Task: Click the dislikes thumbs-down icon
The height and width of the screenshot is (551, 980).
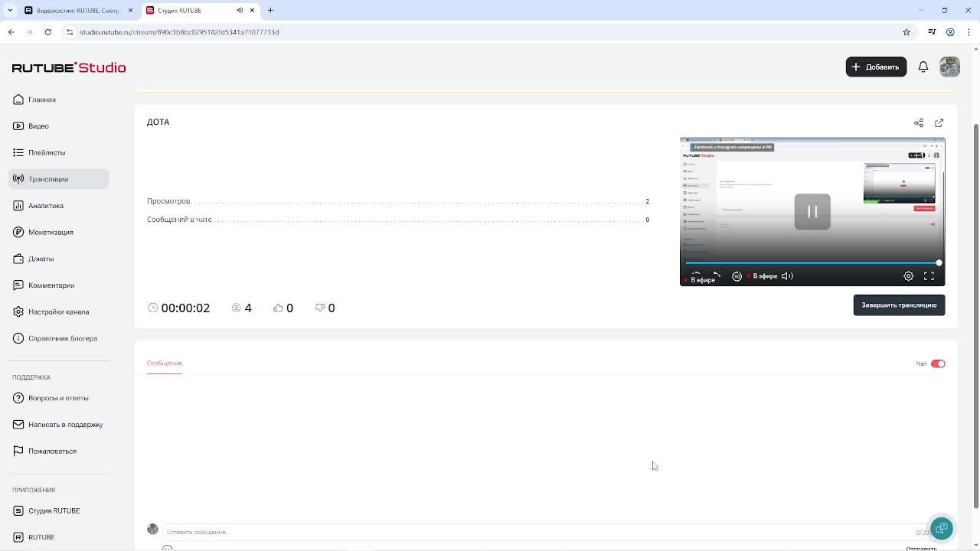Action: (320, 308)
